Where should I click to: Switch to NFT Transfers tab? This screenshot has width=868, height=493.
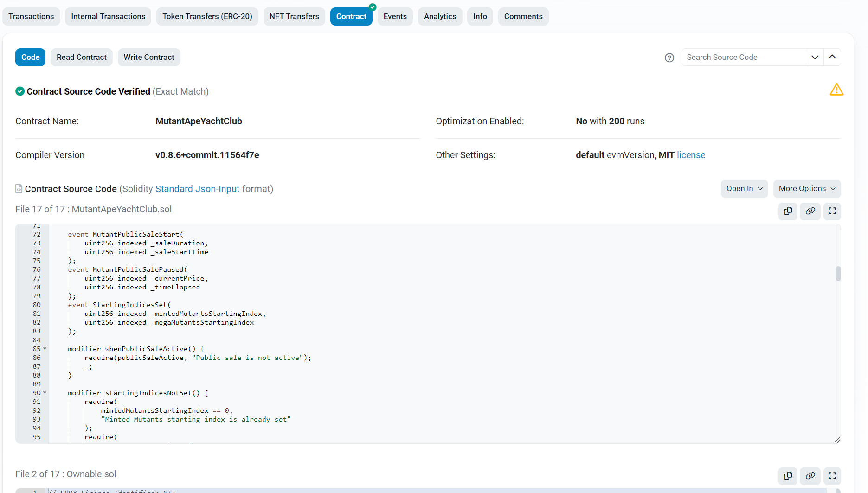[x=294, y=17]
